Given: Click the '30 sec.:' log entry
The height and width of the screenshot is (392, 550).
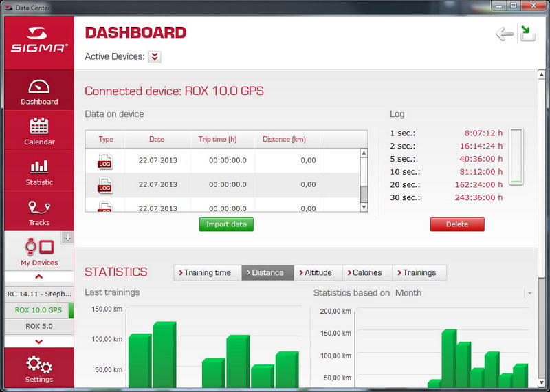Looking at the screenshot, I should (x=405, y=197).
